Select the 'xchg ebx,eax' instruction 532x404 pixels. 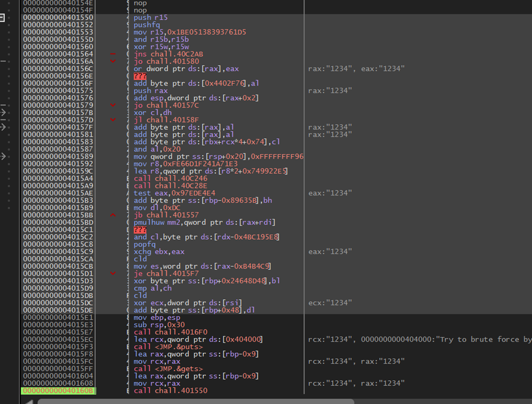point(159,252)
